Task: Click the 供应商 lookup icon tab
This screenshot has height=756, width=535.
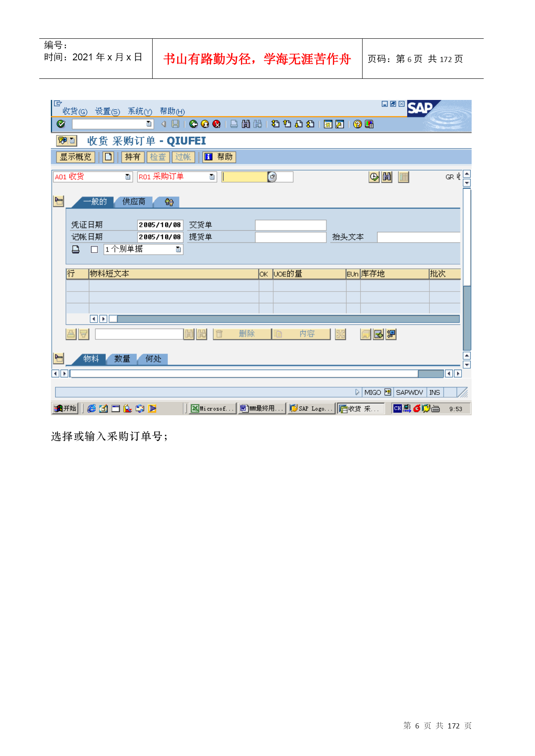Action: click(169, 202)
